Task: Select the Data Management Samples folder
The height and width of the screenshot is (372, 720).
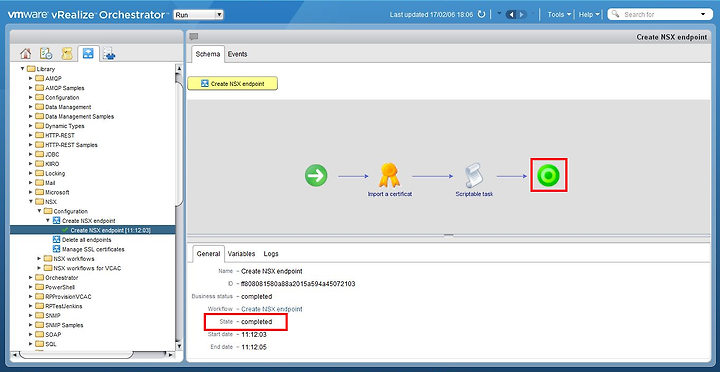Action: click(79, 117)
